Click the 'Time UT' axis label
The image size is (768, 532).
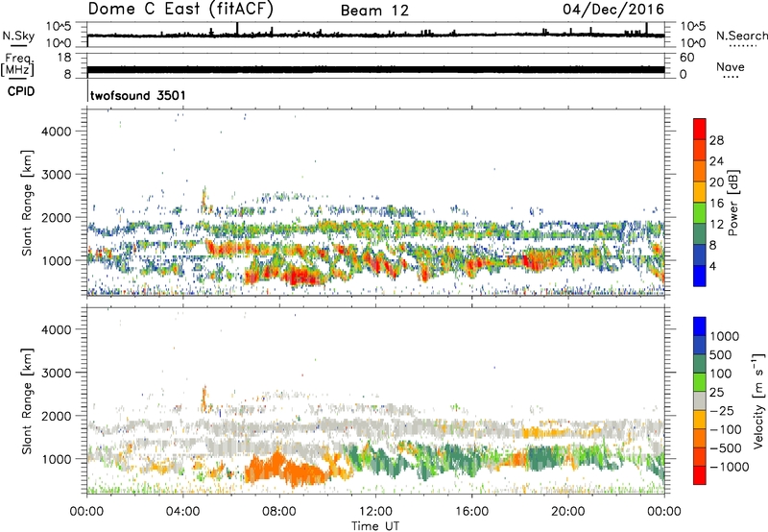click(x=375, y=526)
